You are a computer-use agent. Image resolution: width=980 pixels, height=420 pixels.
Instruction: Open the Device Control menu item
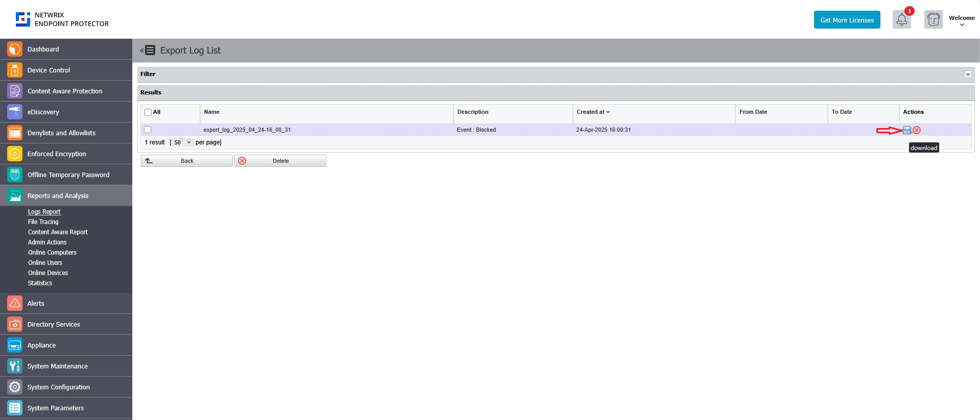tap(66, 70)
